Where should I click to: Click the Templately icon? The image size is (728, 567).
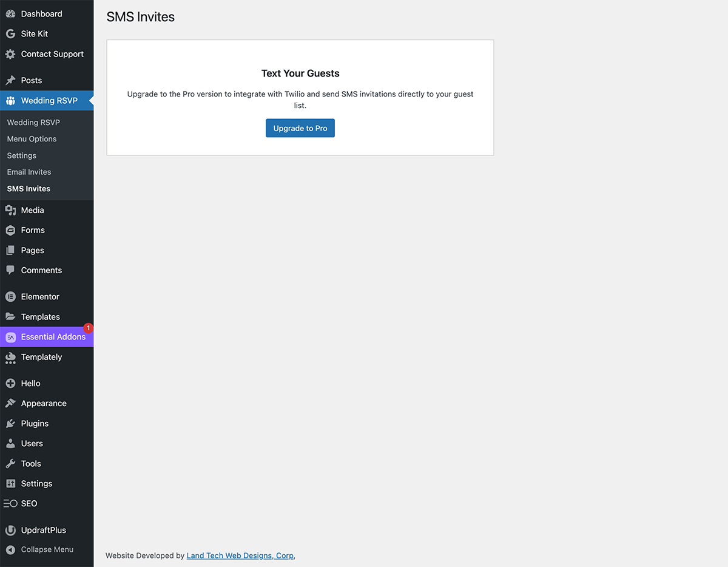pos(10,358)
